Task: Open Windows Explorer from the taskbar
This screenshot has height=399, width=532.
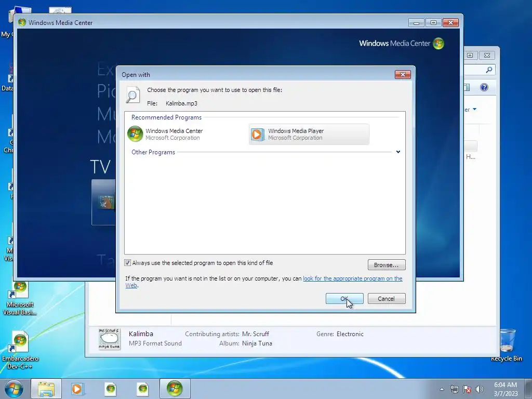Action: (x=46, y=389)
